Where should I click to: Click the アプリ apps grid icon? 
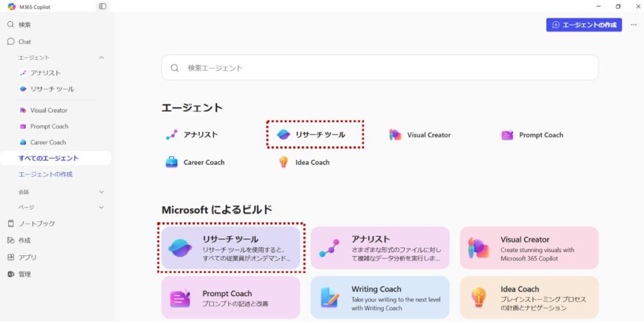coord(11,258)
